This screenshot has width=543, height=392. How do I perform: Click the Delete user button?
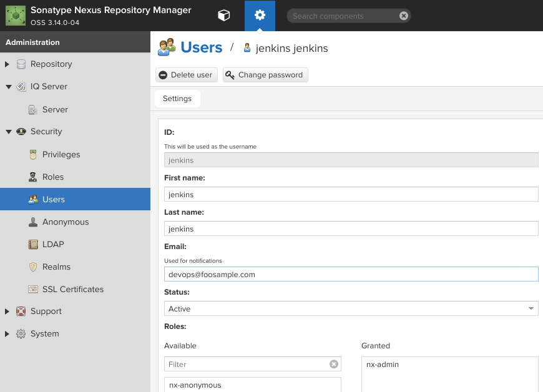tap(186, 75)
